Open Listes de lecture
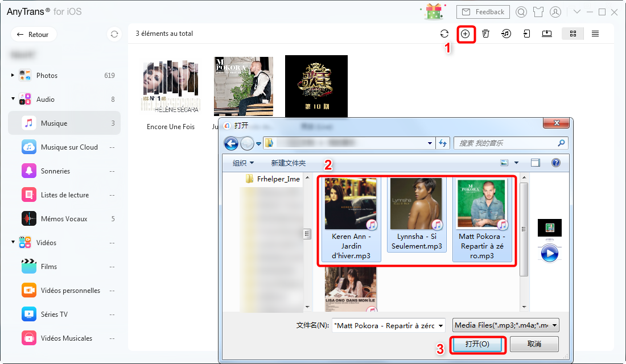Screen dimensions: 626x364 pos(64,195)
